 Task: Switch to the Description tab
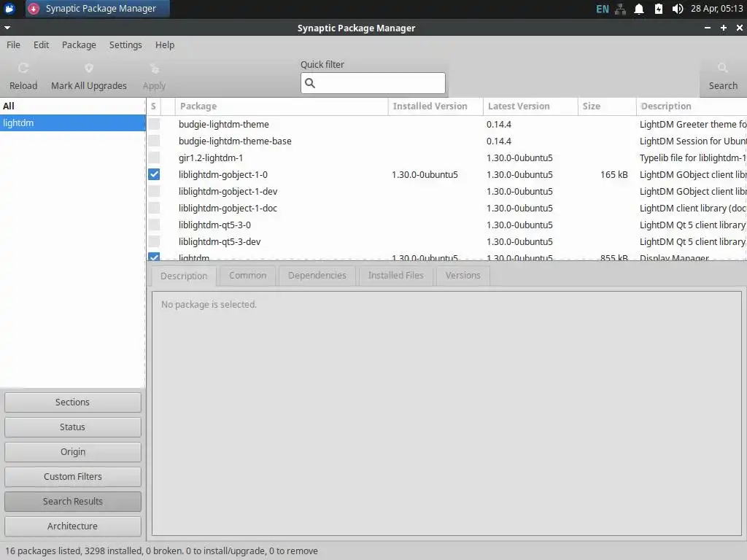pos(184,276)
